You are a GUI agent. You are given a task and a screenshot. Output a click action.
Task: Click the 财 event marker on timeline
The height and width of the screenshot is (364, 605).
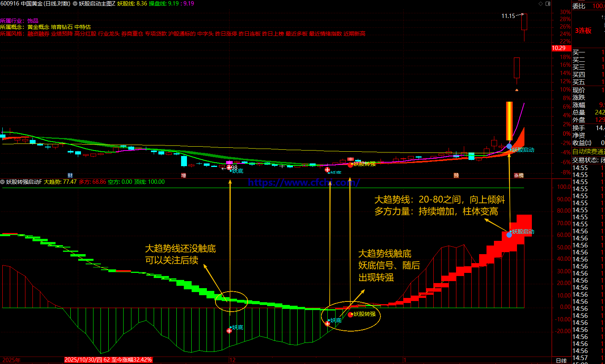70,176
